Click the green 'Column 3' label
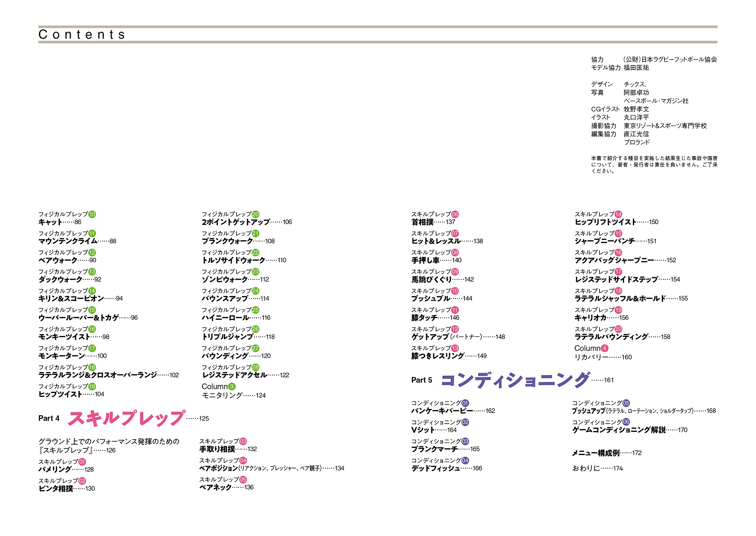Screen dimensions: 756x536 click(219, 386)
